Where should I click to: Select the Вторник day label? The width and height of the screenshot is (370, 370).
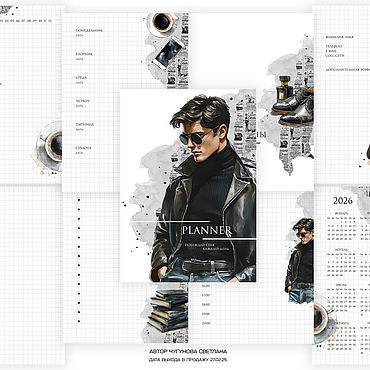pyautogui.click(x=84, y=54)
